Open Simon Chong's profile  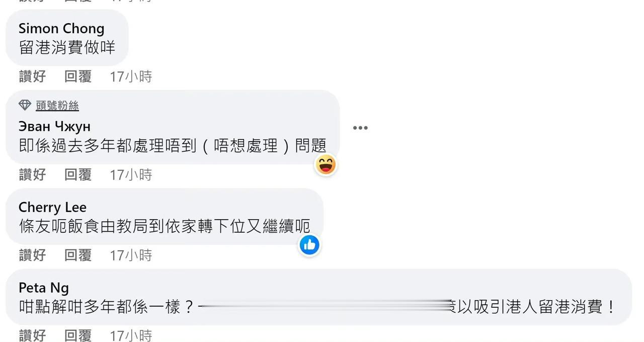point(61,29)
